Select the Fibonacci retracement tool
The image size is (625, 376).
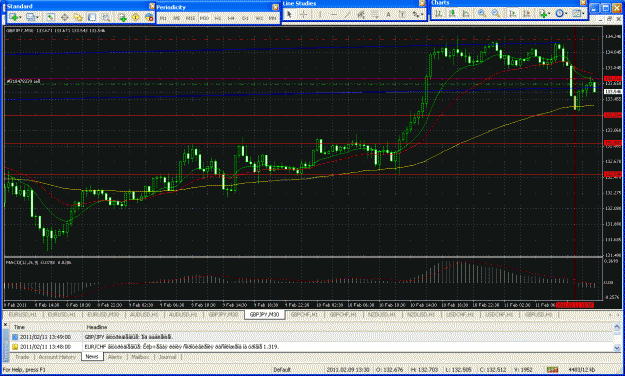(374, 14)
